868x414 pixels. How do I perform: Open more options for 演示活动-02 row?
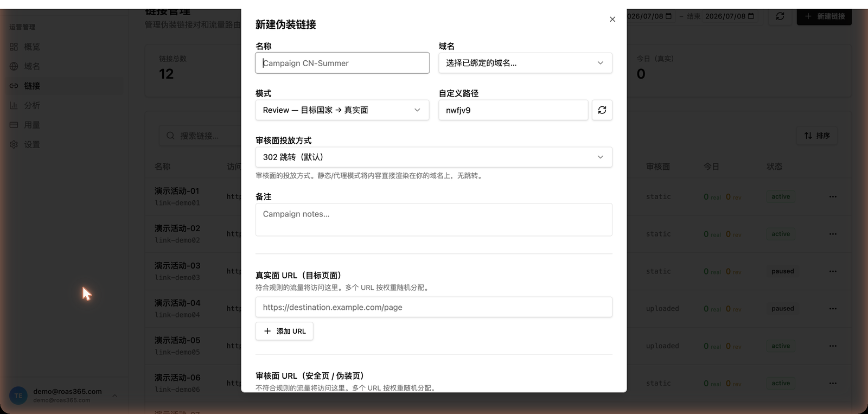[x=833, y=234]
